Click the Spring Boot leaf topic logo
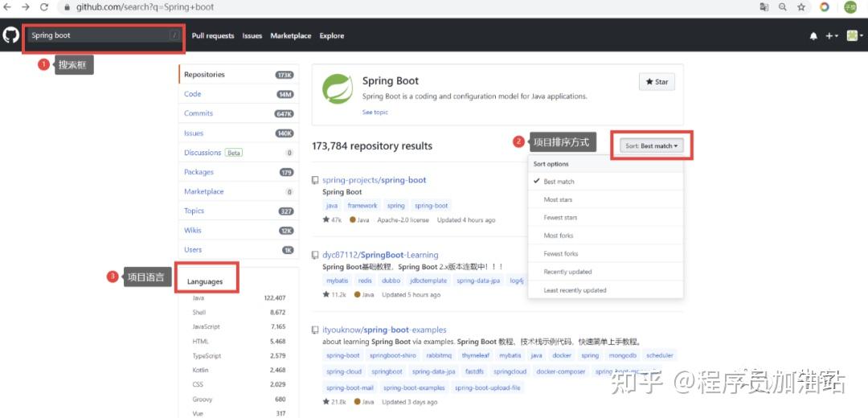The image size is (868, 418). coord(338,89)
